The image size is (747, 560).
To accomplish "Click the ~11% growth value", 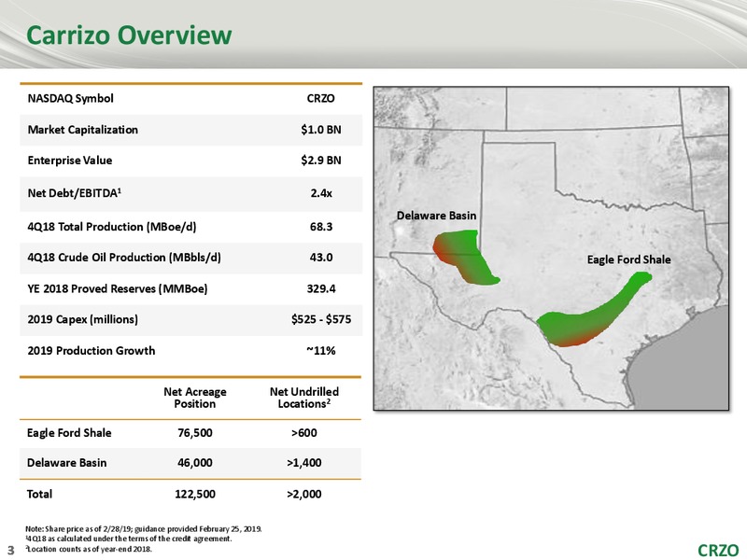I will coord(321,351).
